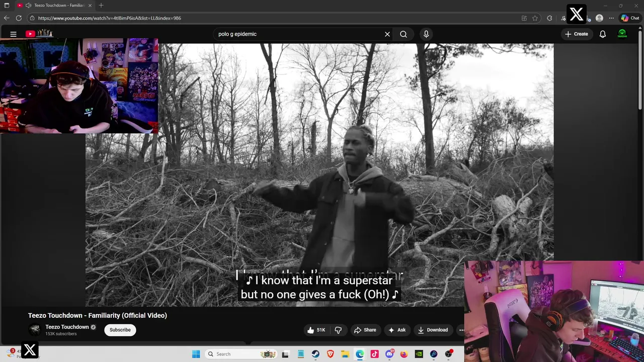Open a new browser tab

[x=101, y=5]
